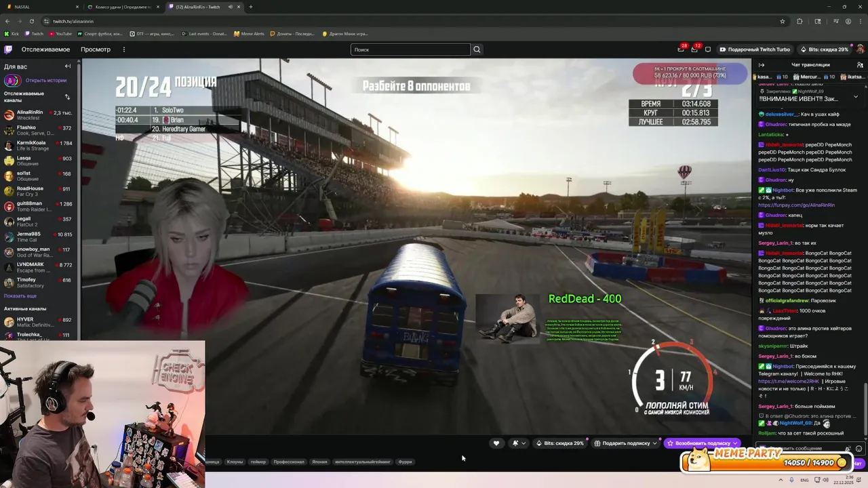The height and width of the screenshot is (488, 868).
Task: Open a new browser tab
Action: click(x=250, y=7)
